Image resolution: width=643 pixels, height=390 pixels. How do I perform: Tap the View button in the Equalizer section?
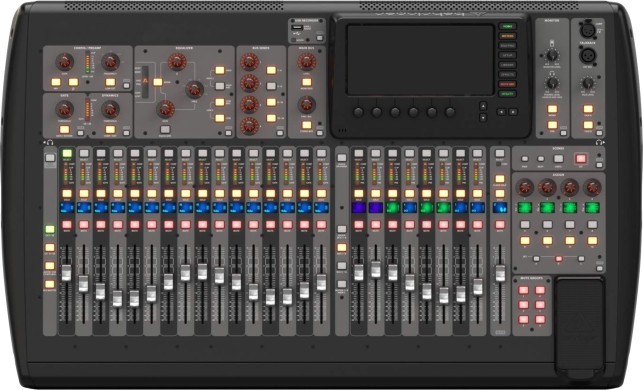coord(228,132)
